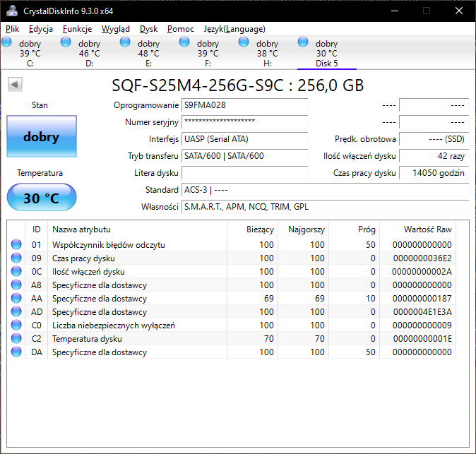Open the Pomoc menu
476x454 pixels.
click(181, 29)
